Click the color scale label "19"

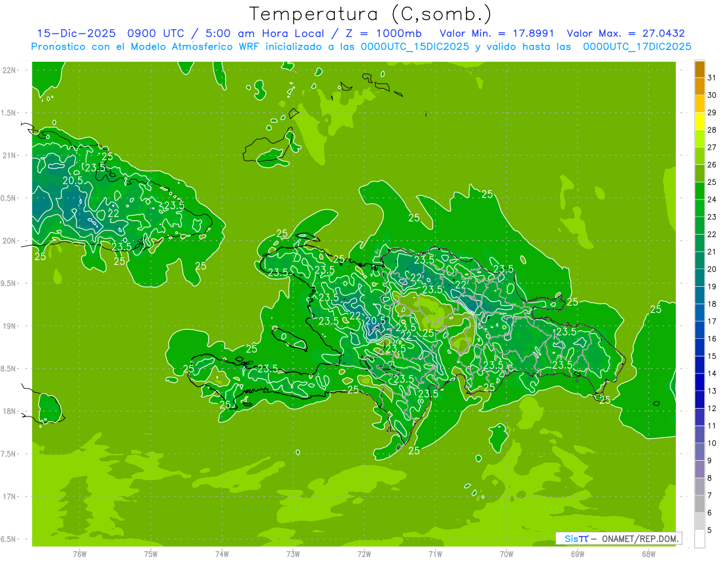(712, 287)
